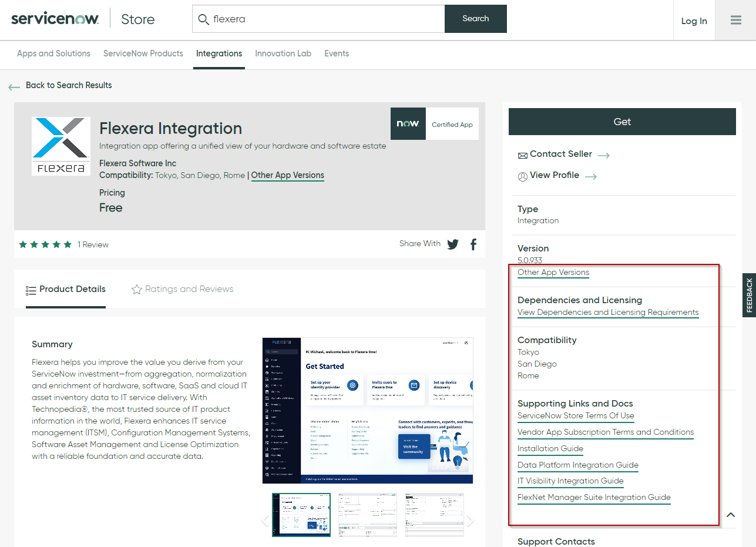Open Other App Versions under Version
The image size is (756, 547).
pos(553,273)
